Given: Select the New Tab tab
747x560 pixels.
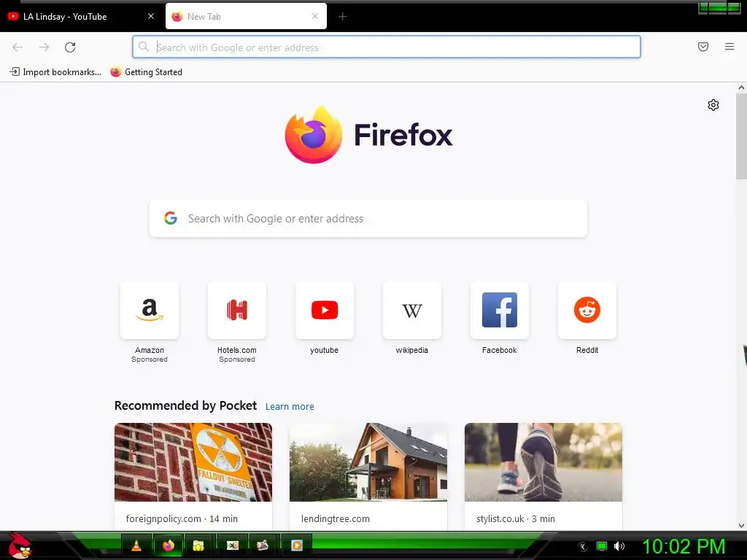Looking at the screenshot, I should coord(246,16).
